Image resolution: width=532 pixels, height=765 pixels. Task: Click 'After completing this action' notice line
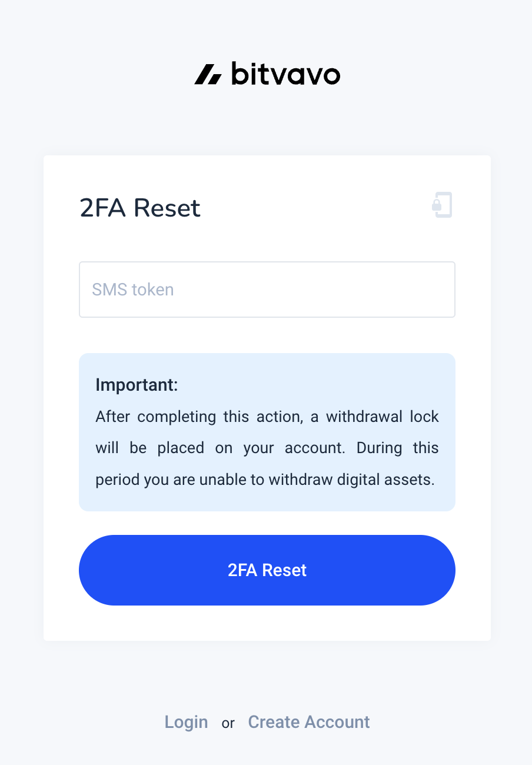[267, 417]
